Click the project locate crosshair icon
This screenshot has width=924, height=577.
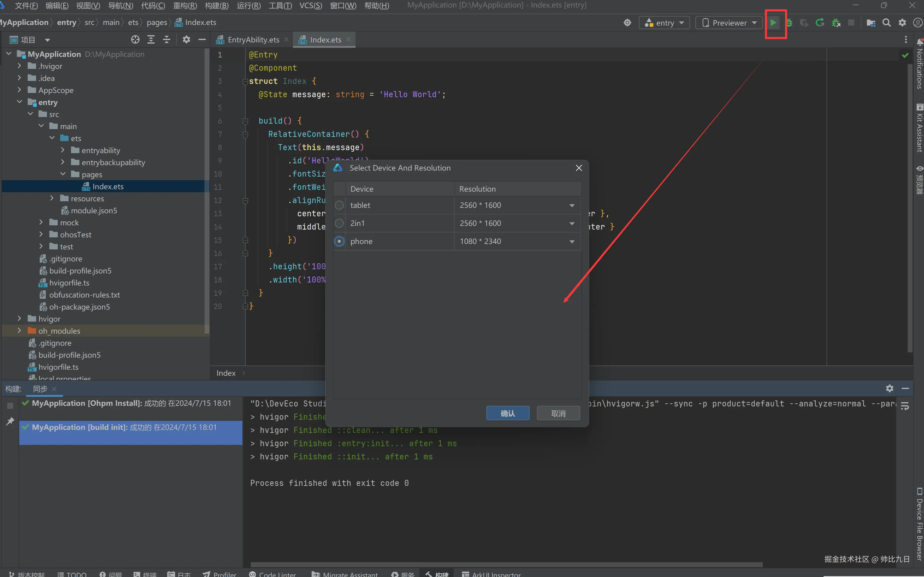135,40
